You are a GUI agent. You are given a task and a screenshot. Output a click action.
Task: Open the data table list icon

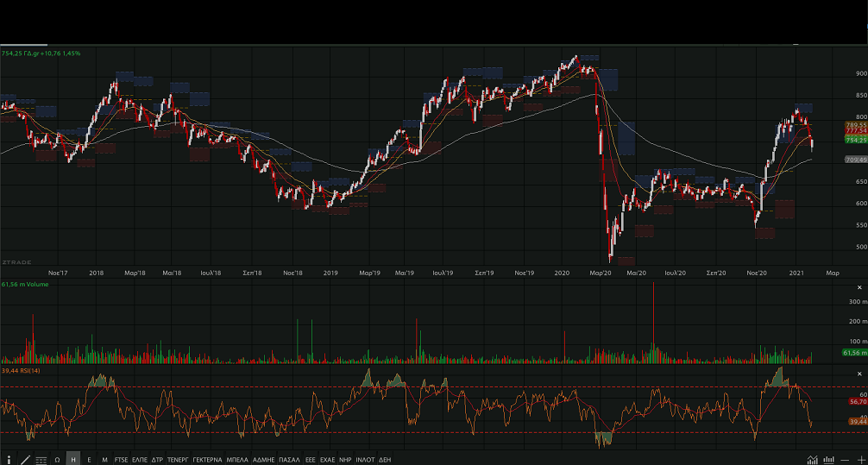tap(41, 460)
